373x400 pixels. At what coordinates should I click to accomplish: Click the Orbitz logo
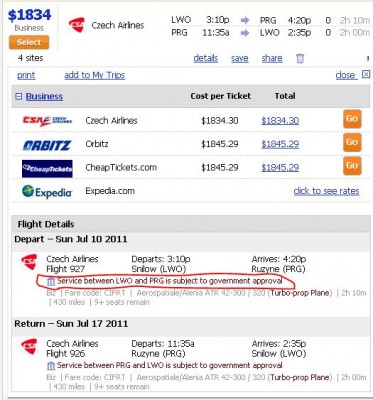click(47, 145)
